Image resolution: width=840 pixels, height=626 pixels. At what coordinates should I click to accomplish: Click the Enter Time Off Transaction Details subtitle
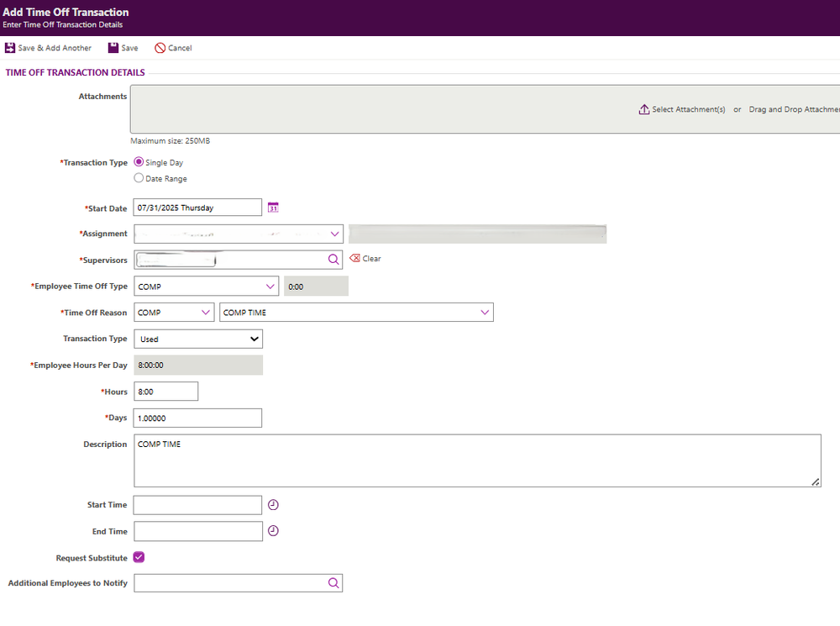[63, 24]
